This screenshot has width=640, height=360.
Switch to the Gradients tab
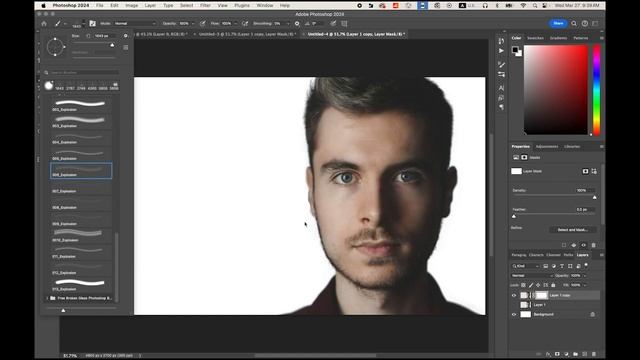click(x=558, y=38)
